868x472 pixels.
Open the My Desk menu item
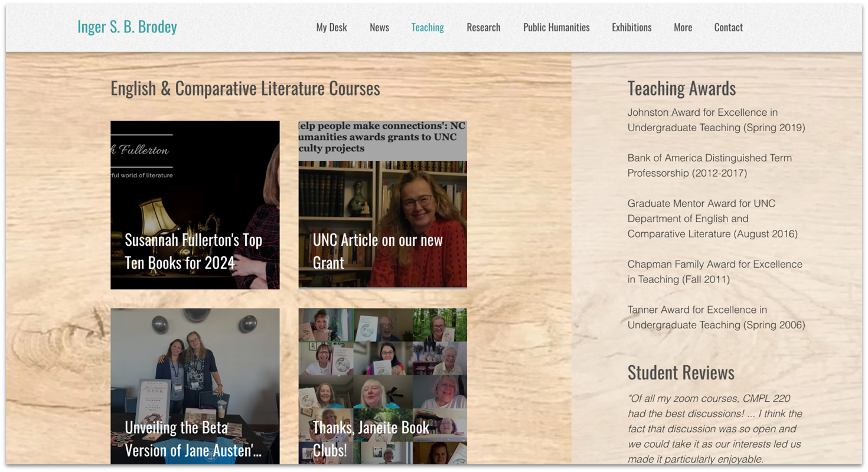point(331,27)
